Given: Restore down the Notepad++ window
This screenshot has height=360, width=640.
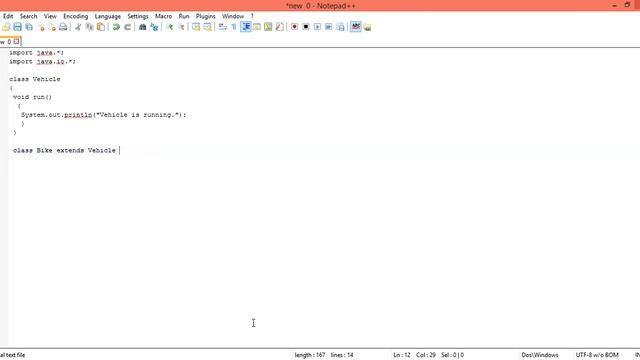Looking at the screenshot, I should [x=627, y=5].
